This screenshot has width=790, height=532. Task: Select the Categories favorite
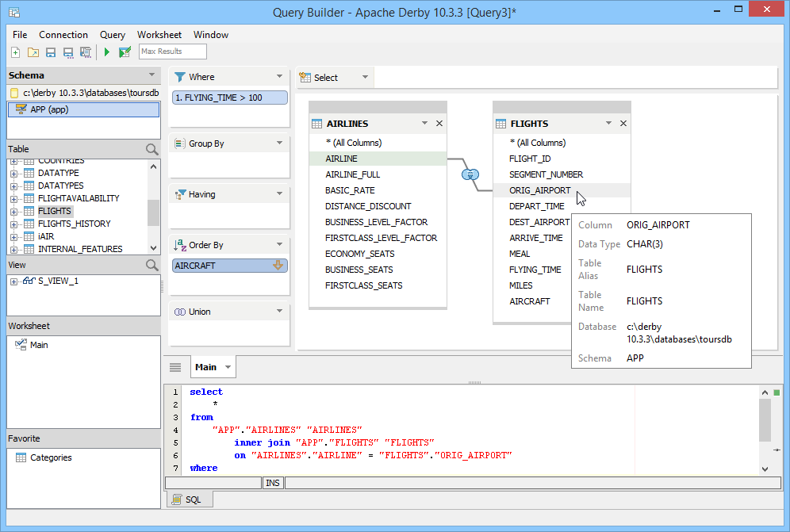[51, 457]
